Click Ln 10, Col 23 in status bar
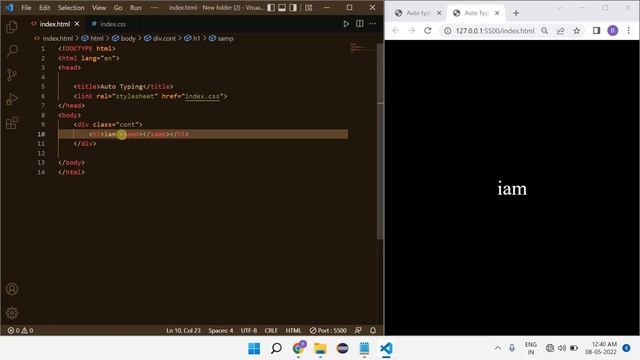 pos(183,331)
